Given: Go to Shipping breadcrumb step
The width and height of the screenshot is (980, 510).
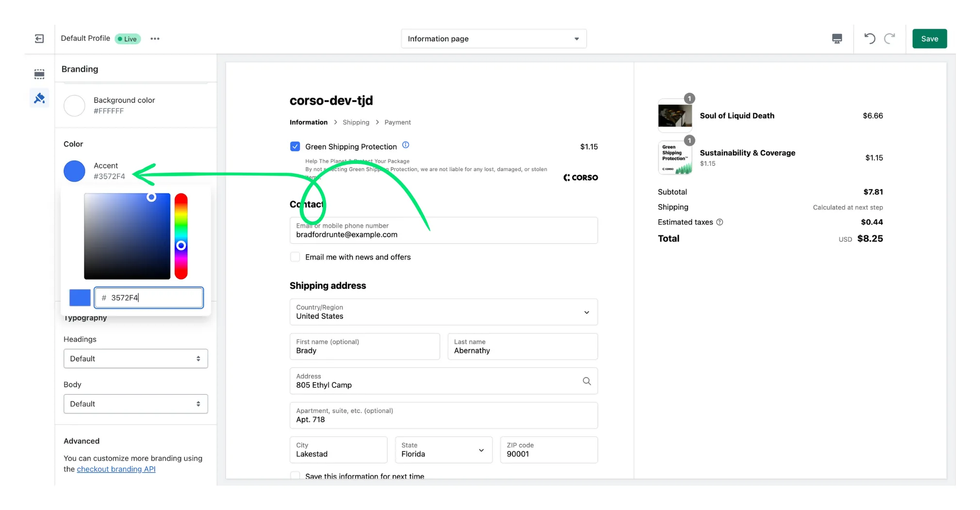Looking at the screenshot, I should (356, 122).
